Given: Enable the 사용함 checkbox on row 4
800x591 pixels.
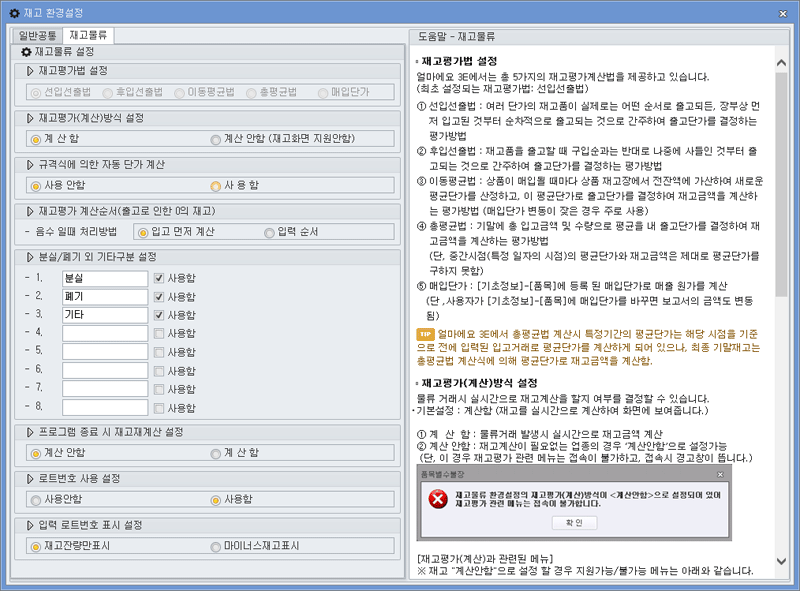Looking at the screenshot, I should pos(158,333).
